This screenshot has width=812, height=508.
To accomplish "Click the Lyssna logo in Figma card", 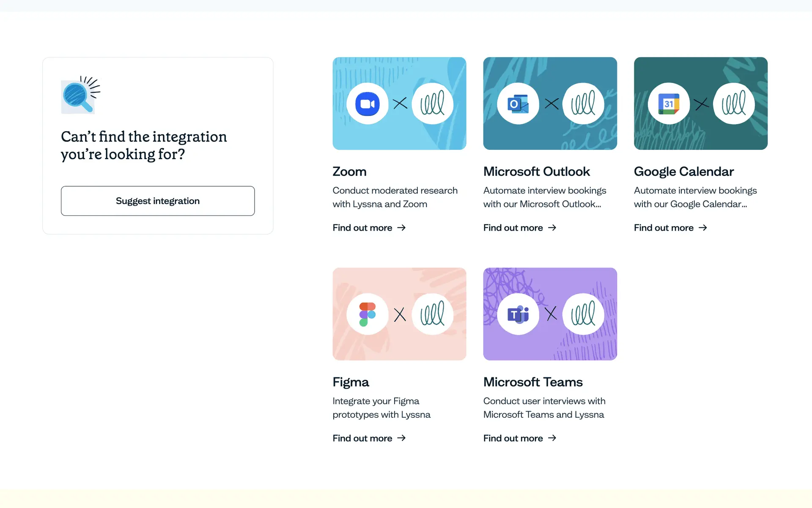I will (x=432, y=314).
